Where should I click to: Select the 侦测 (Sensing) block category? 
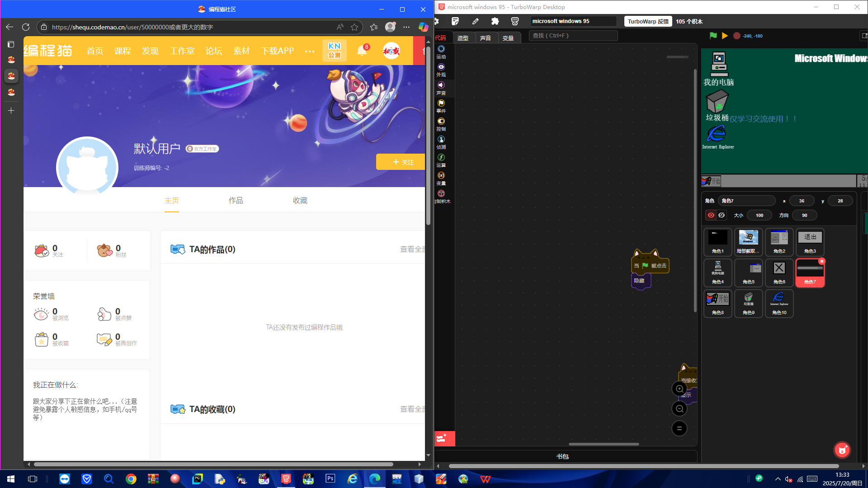[x=441, y=142]
